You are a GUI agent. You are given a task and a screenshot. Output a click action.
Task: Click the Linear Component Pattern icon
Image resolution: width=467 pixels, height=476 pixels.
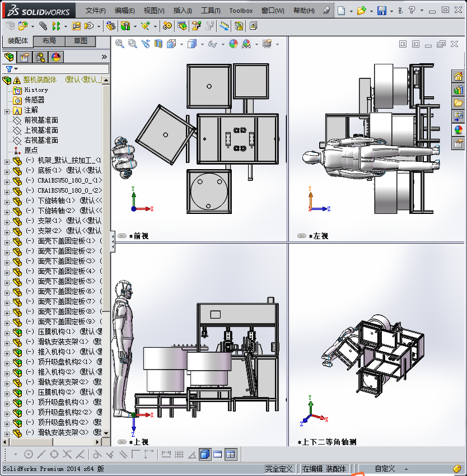tap(56, 26)
